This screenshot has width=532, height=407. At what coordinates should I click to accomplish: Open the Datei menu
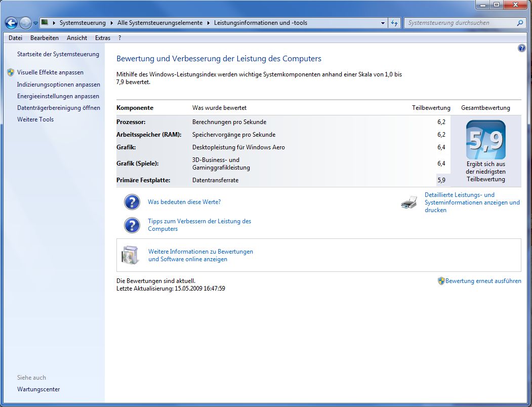[x=15, y=38]
